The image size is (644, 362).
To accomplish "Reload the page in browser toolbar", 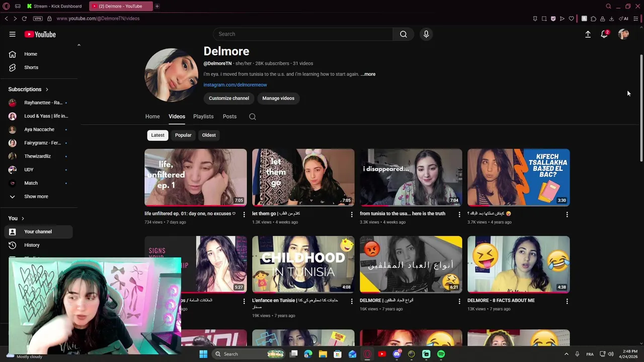I will point(24,19).
